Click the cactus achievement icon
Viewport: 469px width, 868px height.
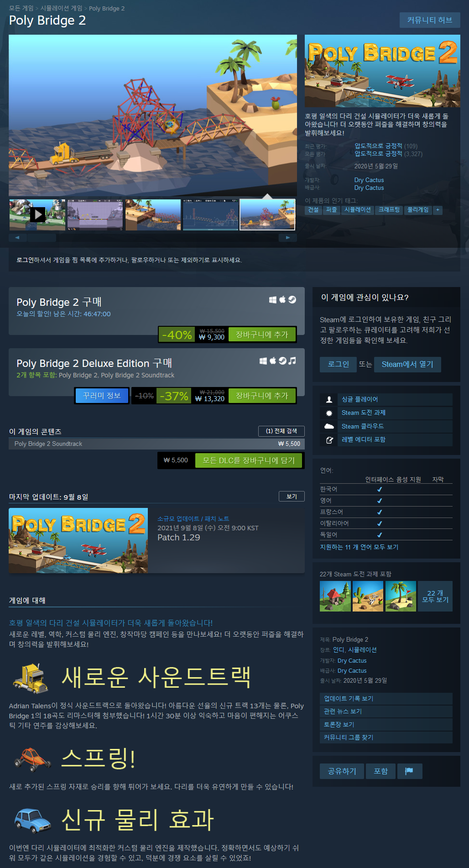click(368, 596)
